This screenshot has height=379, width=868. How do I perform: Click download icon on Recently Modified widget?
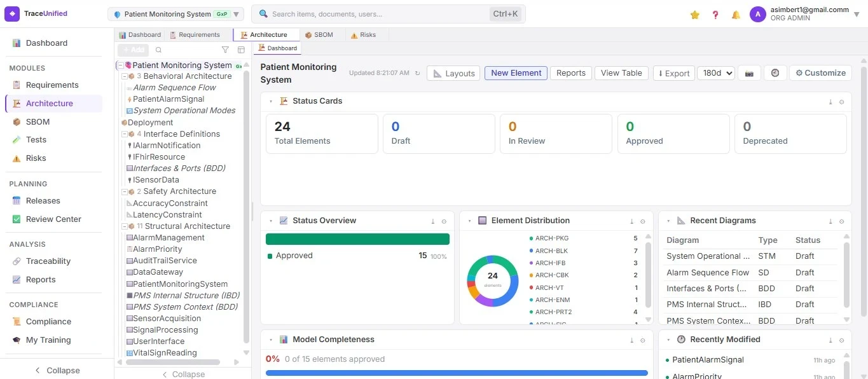pos(830,340)
